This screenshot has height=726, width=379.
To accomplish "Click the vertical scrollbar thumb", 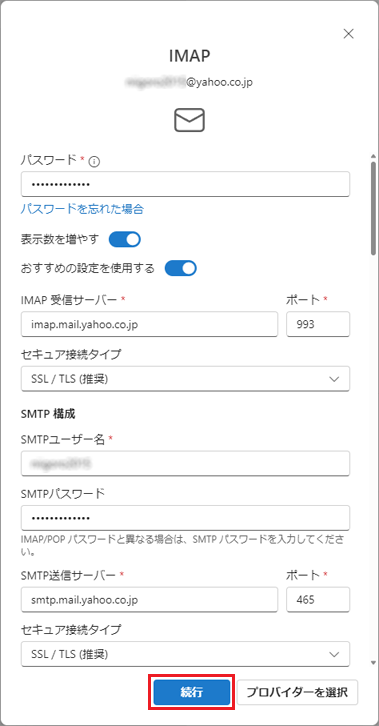I will [373, 207].
